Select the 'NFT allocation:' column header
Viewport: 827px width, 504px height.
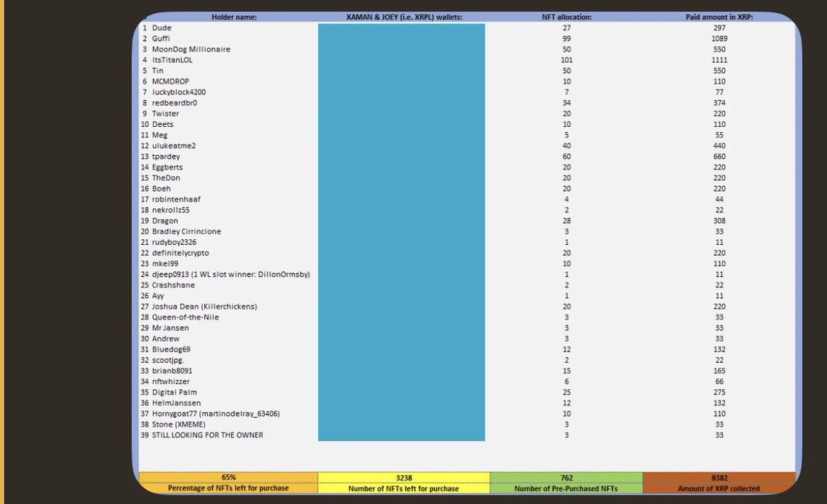[x=566, y=17]
